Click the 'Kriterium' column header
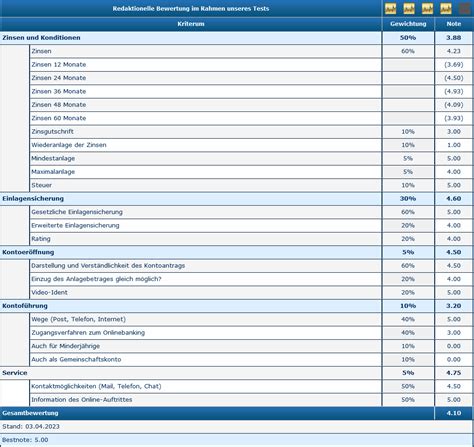The width and height of the screenshot is (474, 447). coord(191,24)
